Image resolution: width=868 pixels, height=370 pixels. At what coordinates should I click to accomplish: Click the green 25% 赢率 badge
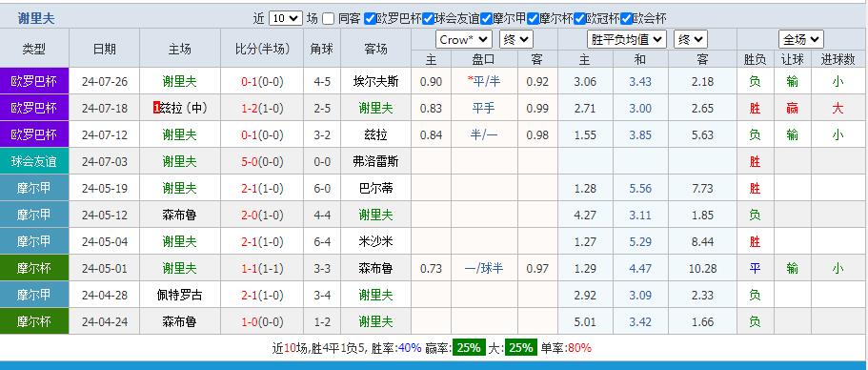[x=469, y=348]
